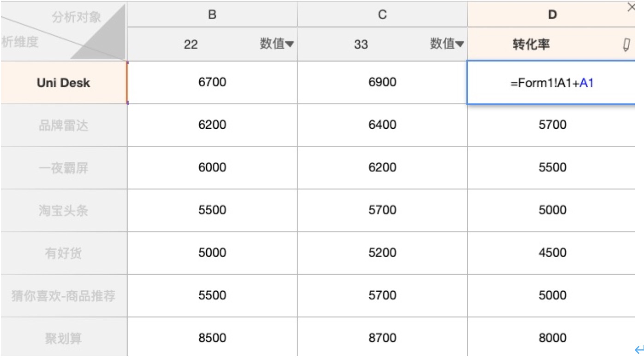This screenshot has height=359, width=644.
Task: Click the 分析对象 corner header cell
Action: 76,18
